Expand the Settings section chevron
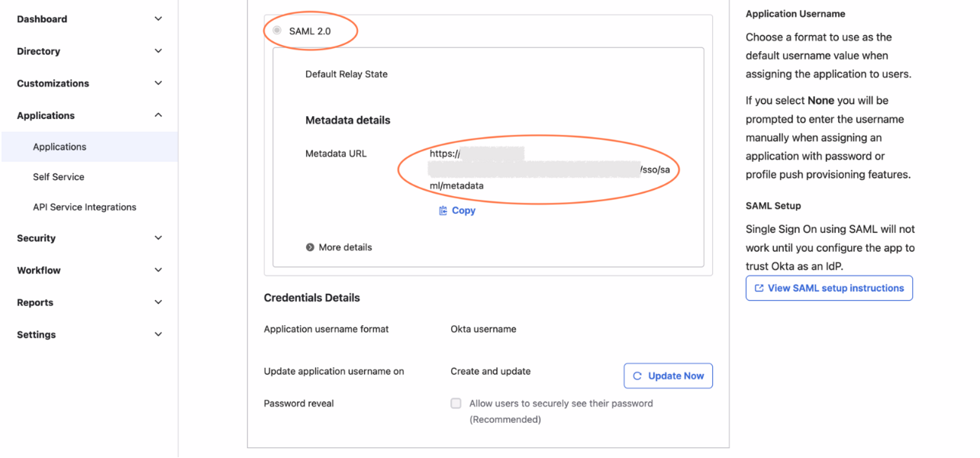This screenshot has width=980, height=458. point(158,334)
